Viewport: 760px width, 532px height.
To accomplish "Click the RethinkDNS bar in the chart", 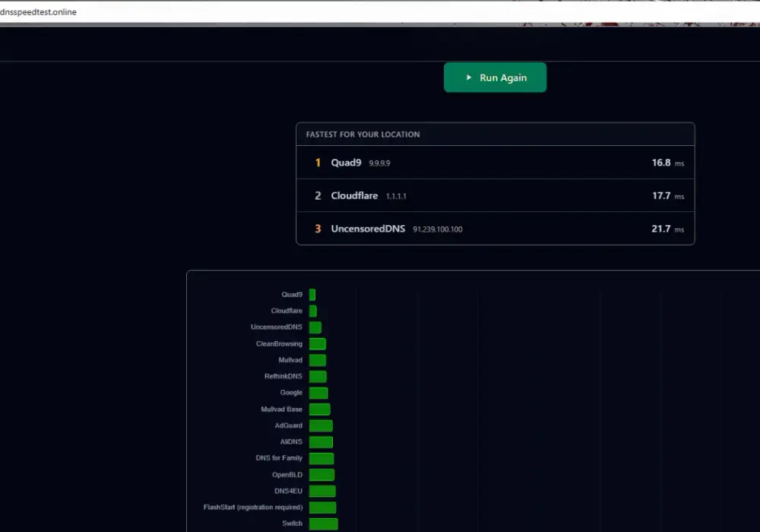I will pos(318,376).
